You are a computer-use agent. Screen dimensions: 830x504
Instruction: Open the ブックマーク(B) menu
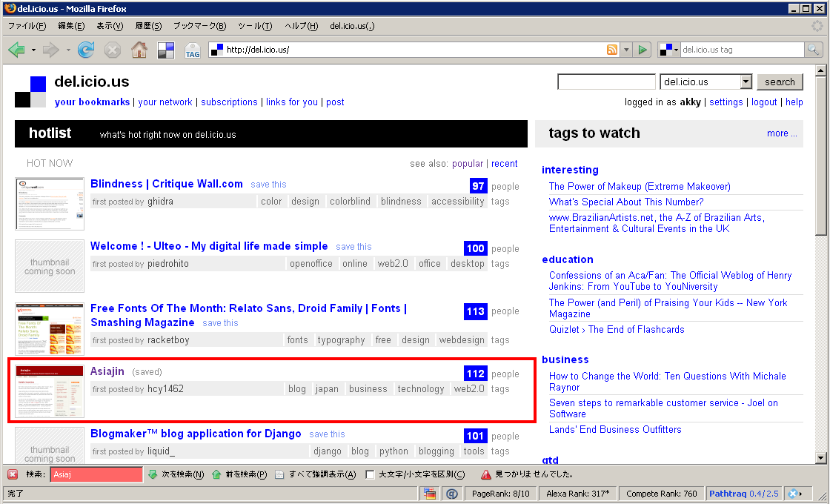point(199,26)
